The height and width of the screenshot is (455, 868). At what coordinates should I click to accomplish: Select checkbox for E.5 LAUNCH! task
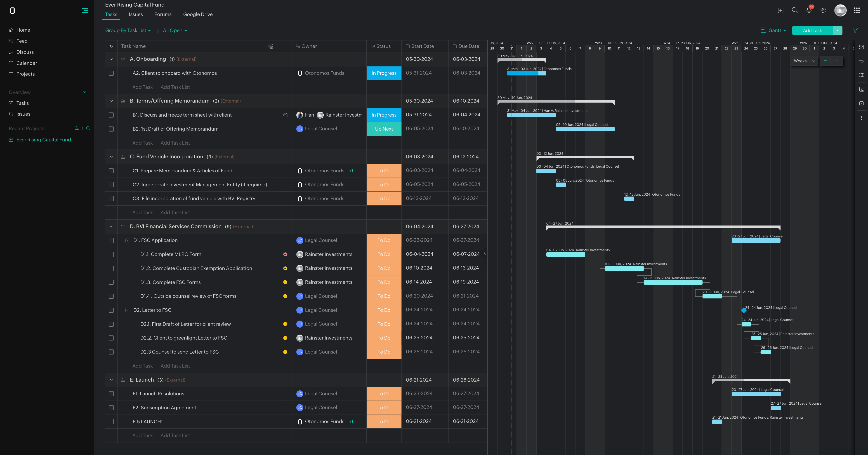point(111,422)
